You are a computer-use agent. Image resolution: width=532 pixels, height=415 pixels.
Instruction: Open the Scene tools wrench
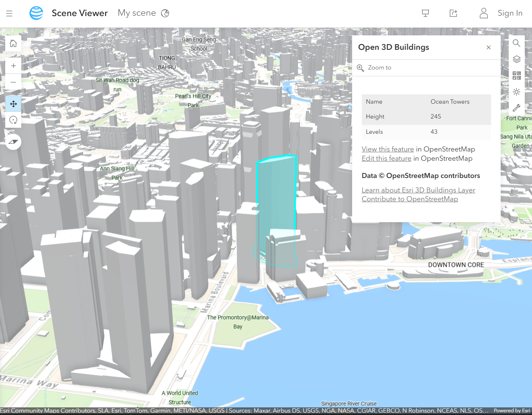(x=517, y=108)
